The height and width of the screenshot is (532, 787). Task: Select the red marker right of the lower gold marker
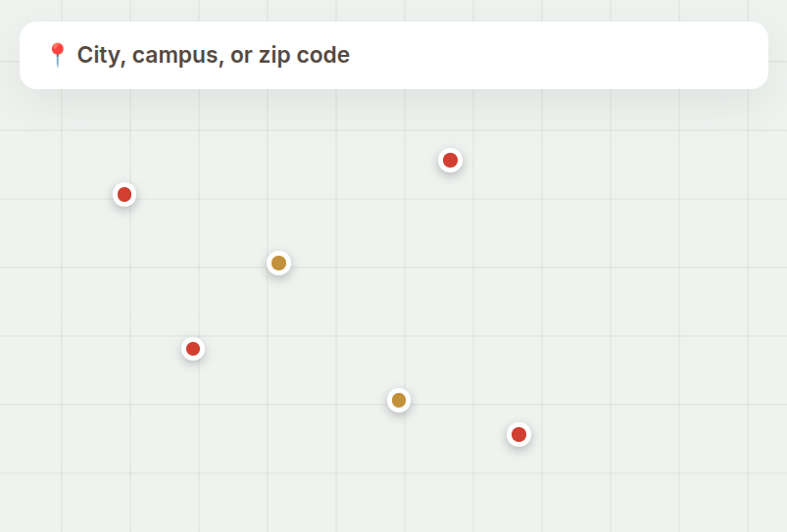[x=519, y=435]
